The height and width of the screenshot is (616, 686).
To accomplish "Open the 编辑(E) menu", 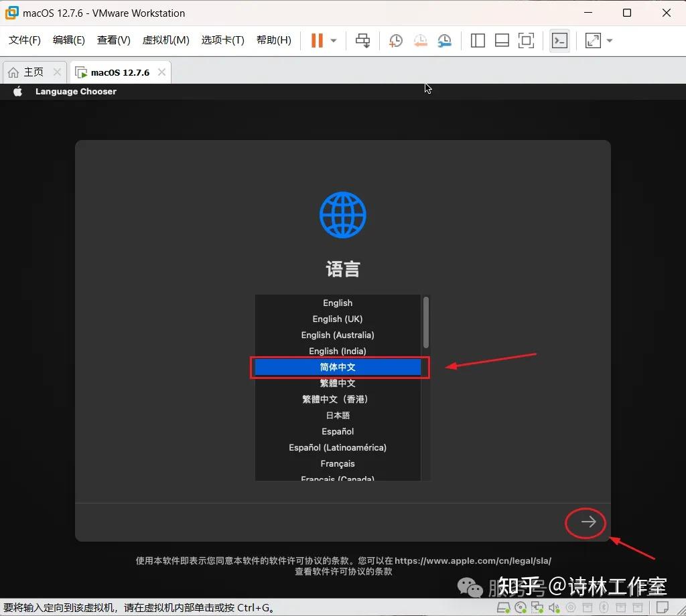I will pos(69,40).
